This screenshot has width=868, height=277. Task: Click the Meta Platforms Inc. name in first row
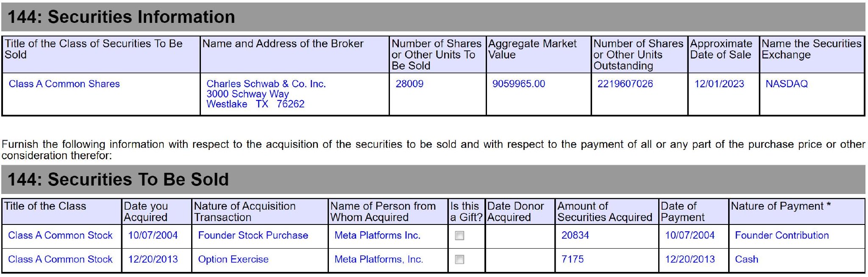(378, 235)
